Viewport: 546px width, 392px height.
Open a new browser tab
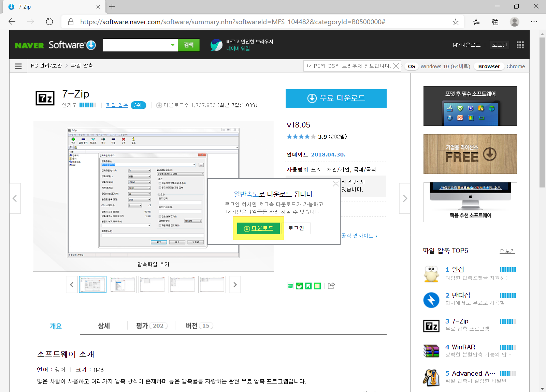click(112, 6)
